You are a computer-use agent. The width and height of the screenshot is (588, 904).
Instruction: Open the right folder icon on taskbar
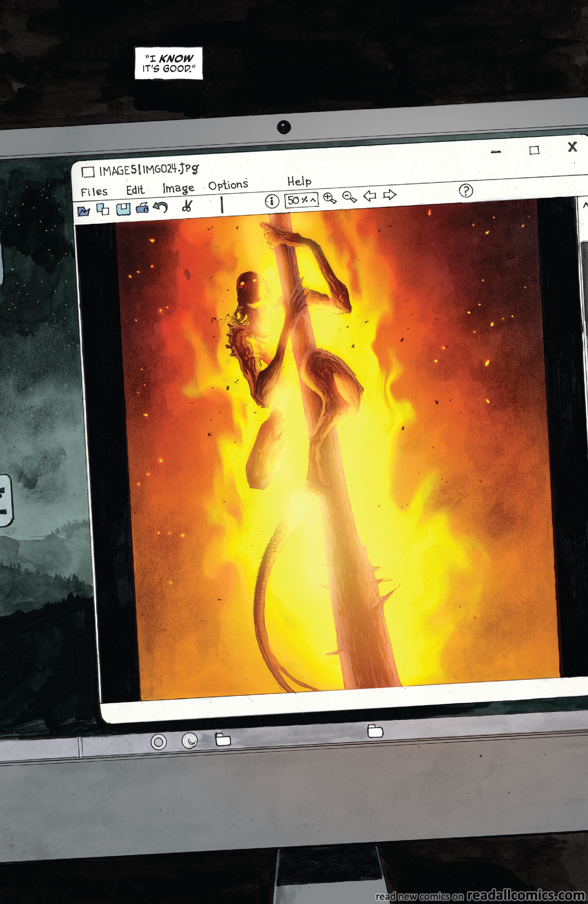[375, 731]
